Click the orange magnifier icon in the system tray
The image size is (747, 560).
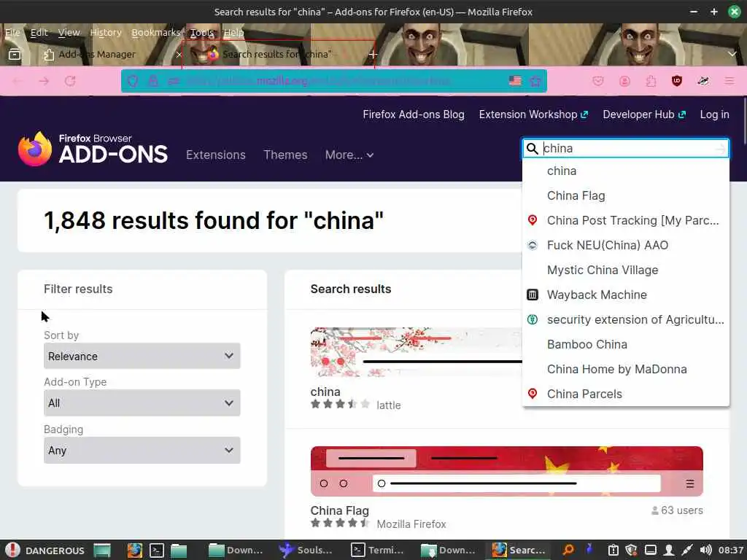[568, 550]
